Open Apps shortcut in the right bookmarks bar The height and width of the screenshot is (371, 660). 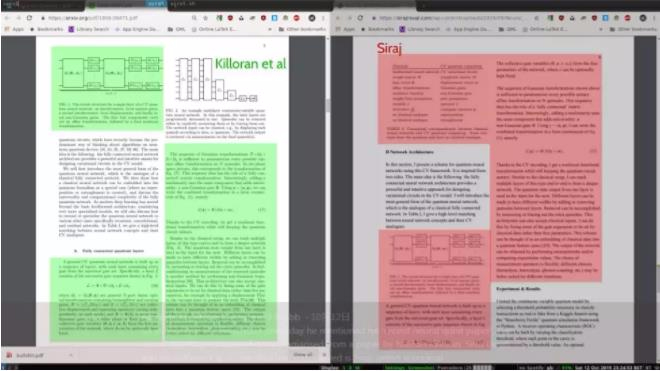pos(345,29)
